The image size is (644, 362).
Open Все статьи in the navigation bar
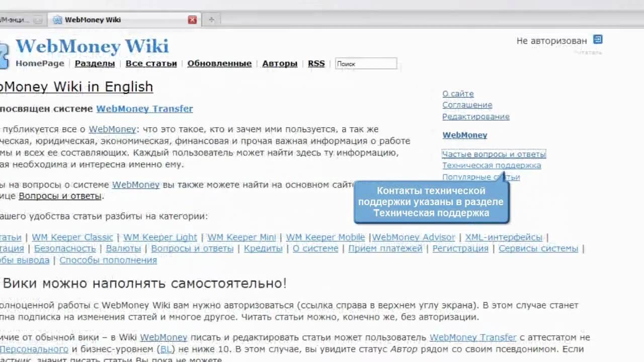tap(151, 63)
